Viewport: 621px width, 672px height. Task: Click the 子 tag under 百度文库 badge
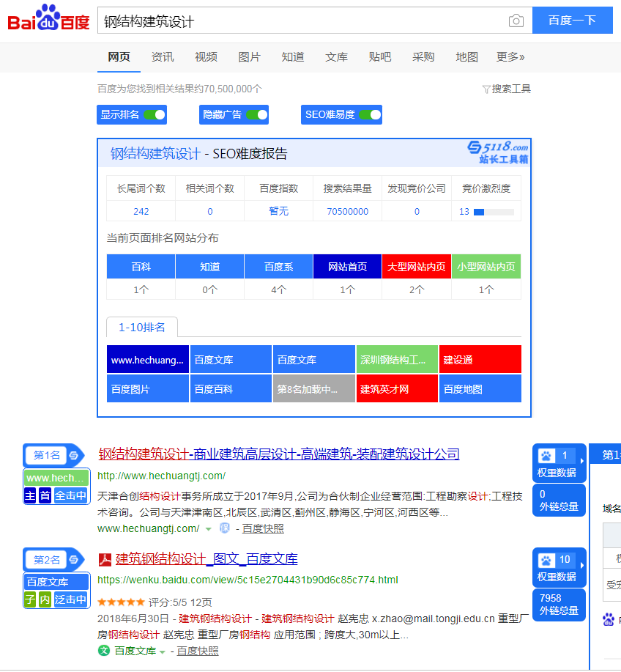[x=30, y=599]
